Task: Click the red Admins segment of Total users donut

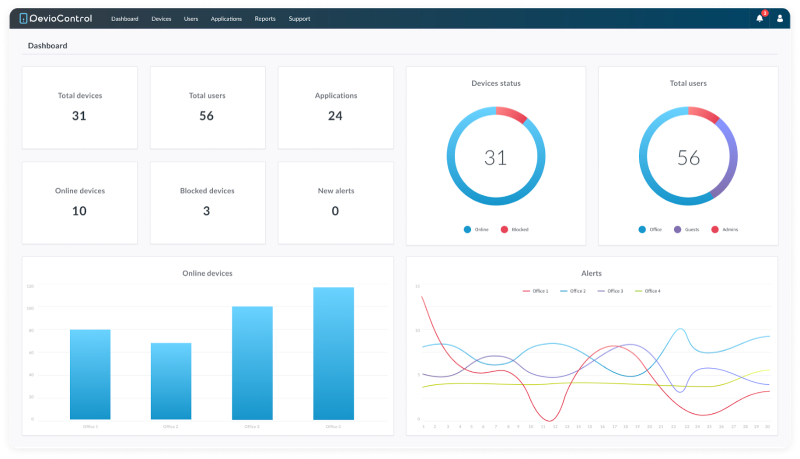Action: 705,114
